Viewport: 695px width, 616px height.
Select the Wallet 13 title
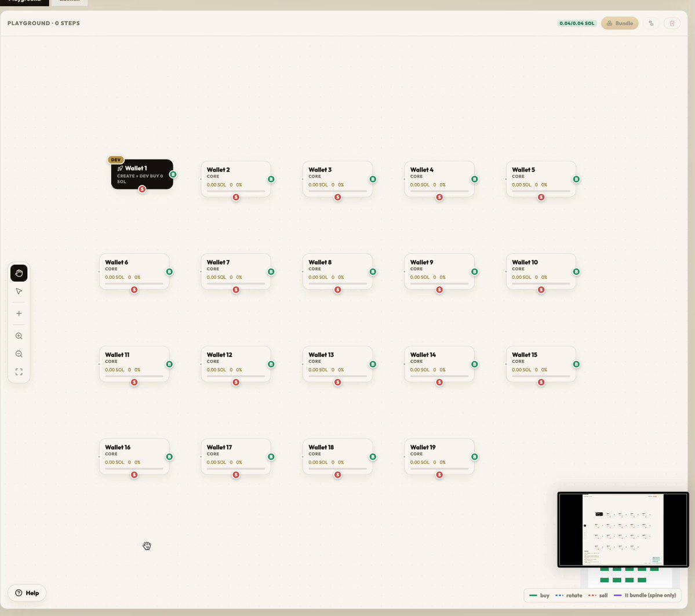321,355
